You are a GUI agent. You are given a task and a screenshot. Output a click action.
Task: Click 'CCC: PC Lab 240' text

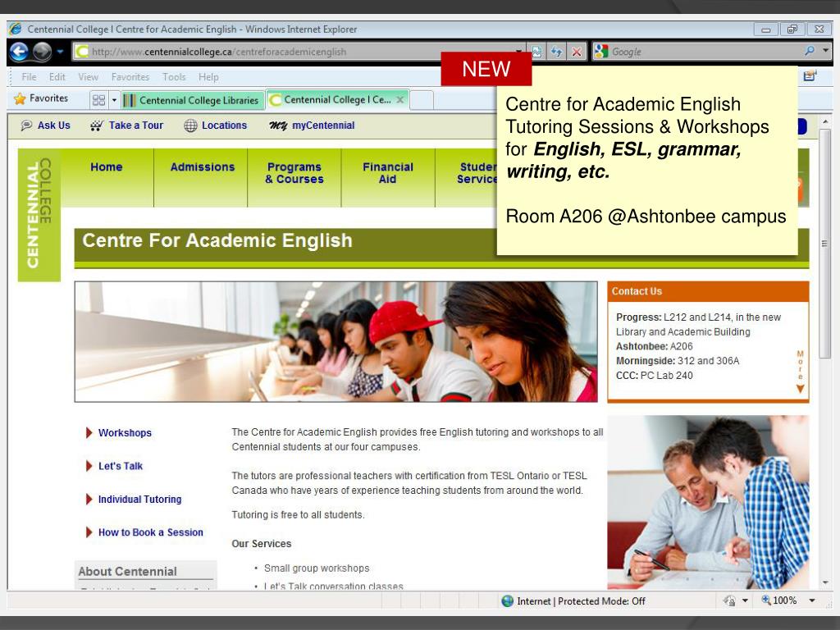[654, 376]
